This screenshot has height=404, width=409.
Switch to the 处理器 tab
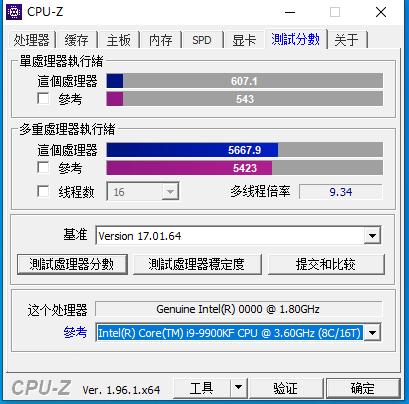32,40
